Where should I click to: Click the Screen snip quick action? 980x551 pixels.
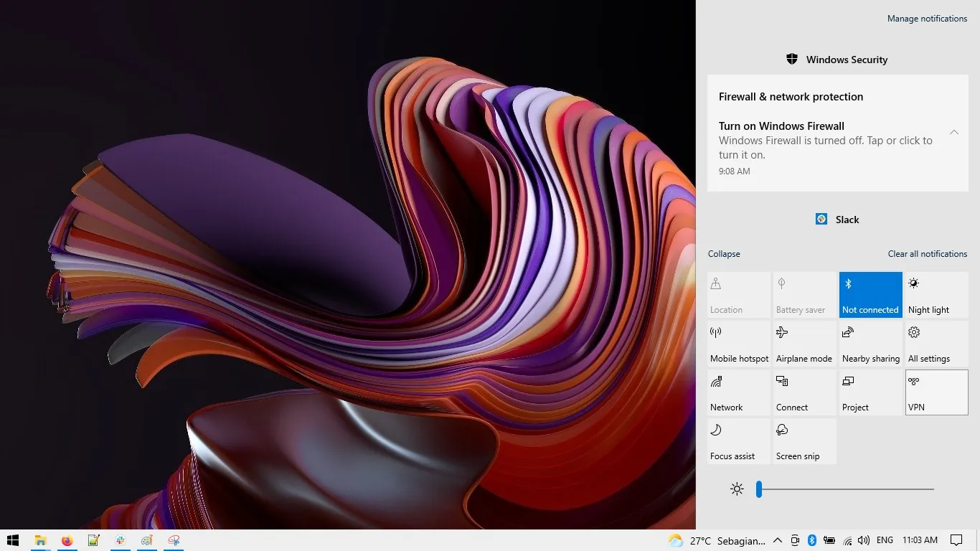tap(804, 441)
